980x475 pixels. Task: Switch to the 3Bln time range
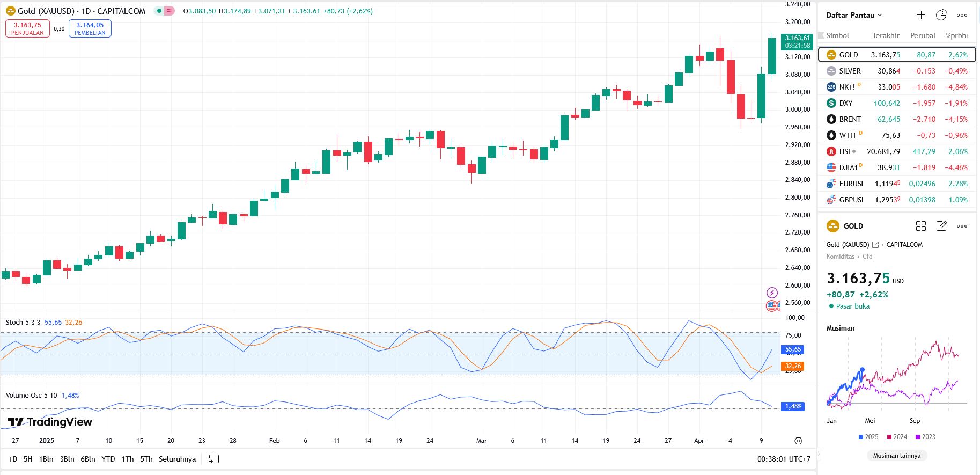click(67, 459)
